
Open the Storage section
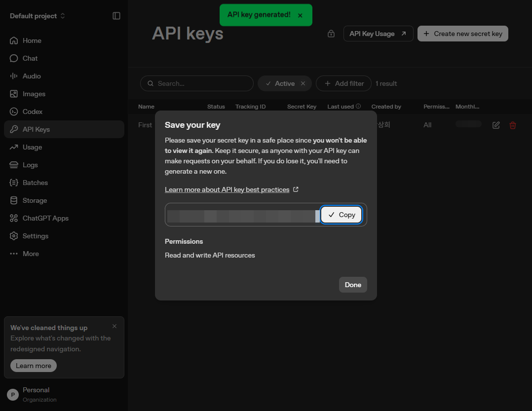64,200
